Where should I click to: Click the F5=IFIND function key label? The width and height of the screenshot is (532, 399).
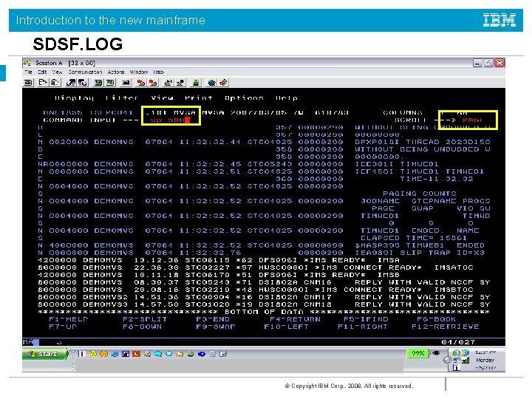pos(366,319)
